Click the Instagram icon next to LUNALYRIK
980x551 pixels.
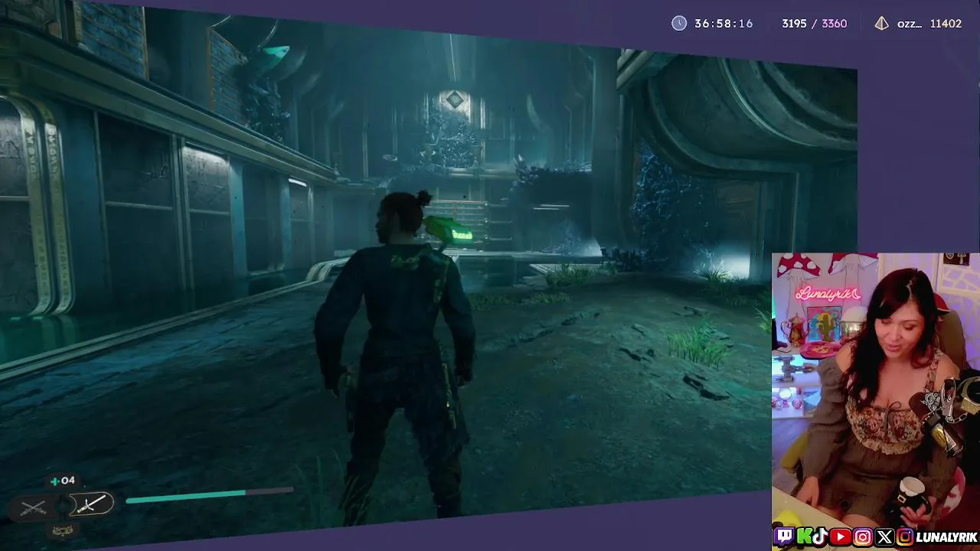(x=905, y=536)
